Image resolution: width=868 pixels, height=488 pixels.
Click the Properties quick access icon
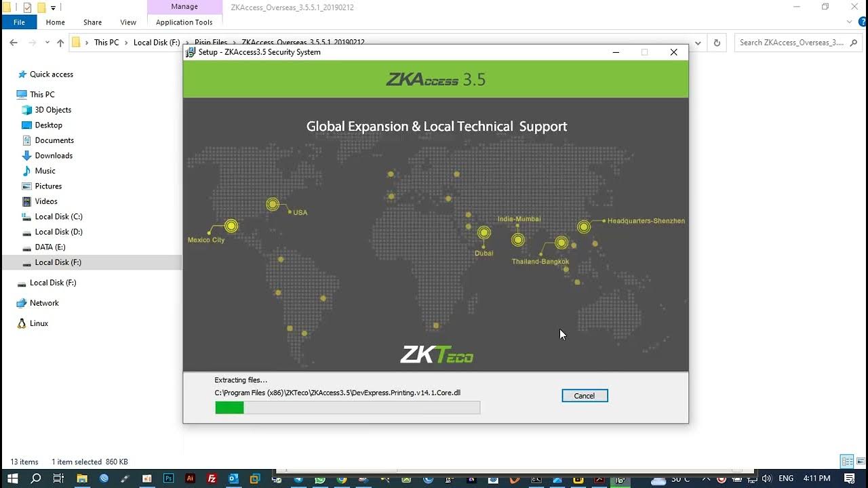coord(27,7)
